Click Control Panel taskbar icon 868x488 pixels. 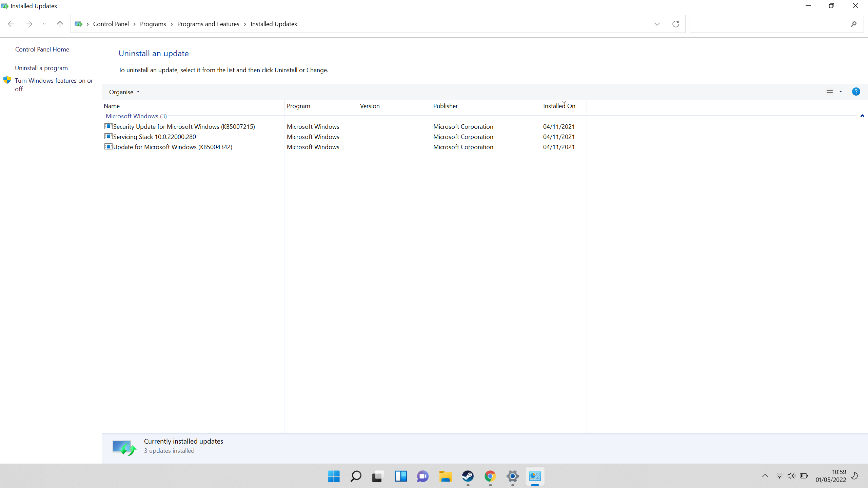click(x=535, y=476)
